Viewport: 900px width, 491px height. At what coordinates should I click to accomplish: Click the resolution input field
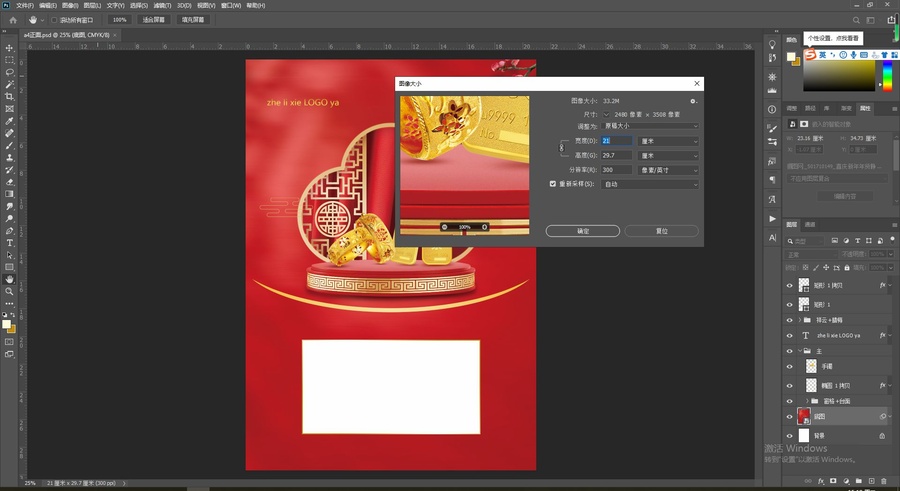pos(616,170)
